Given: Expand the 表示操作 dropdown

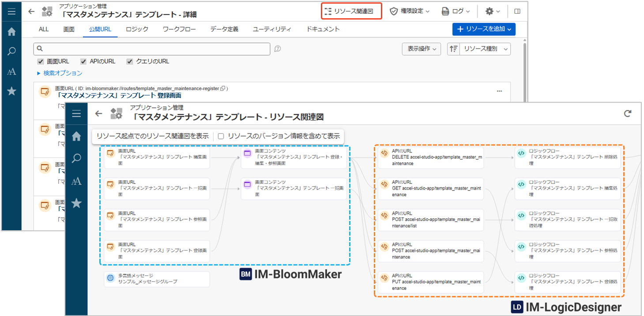Looking at the screenshot, I should tap(421, 49).
